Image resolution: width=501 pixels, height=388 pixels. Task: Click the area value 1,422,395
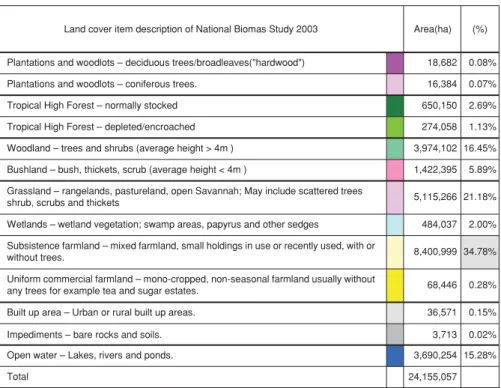435,170
